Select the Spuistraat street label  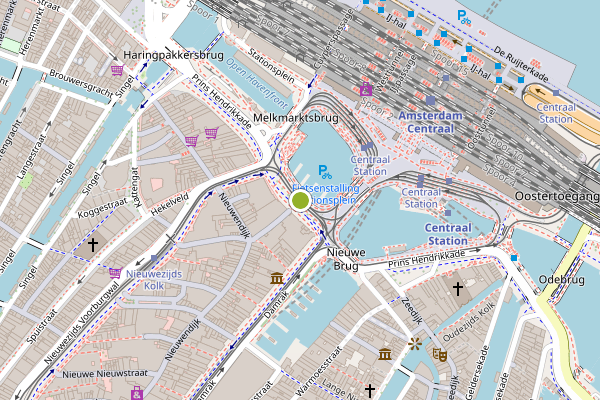(42, 327)
